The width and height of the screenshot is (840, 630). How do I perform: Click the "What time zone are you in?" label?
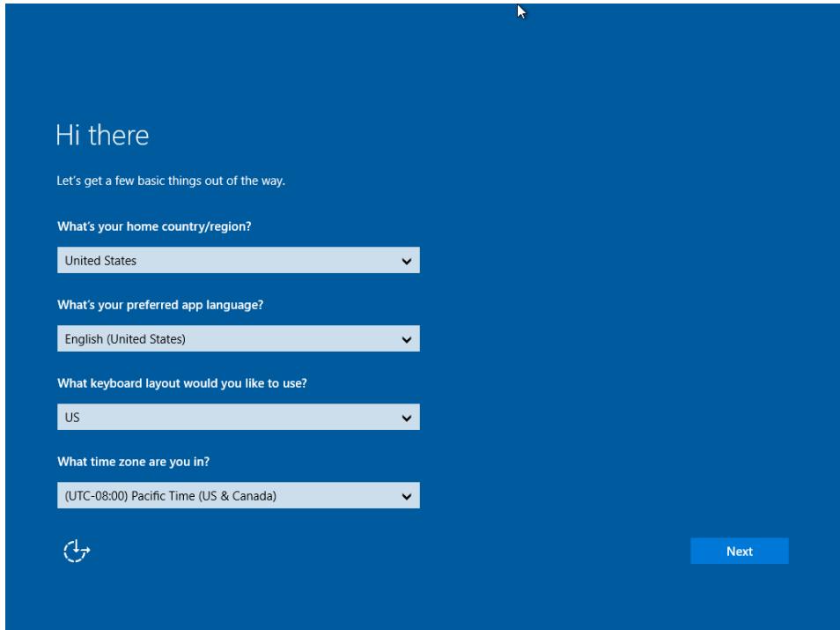click(x=133, y=462)
